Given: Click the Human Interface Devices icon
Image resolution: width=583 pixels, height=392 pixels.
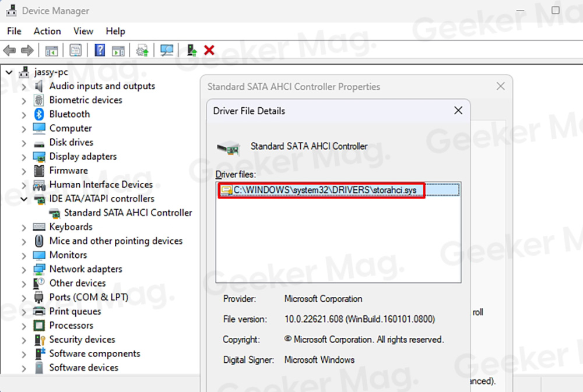Looking at the screenshot, I should 38,185.
